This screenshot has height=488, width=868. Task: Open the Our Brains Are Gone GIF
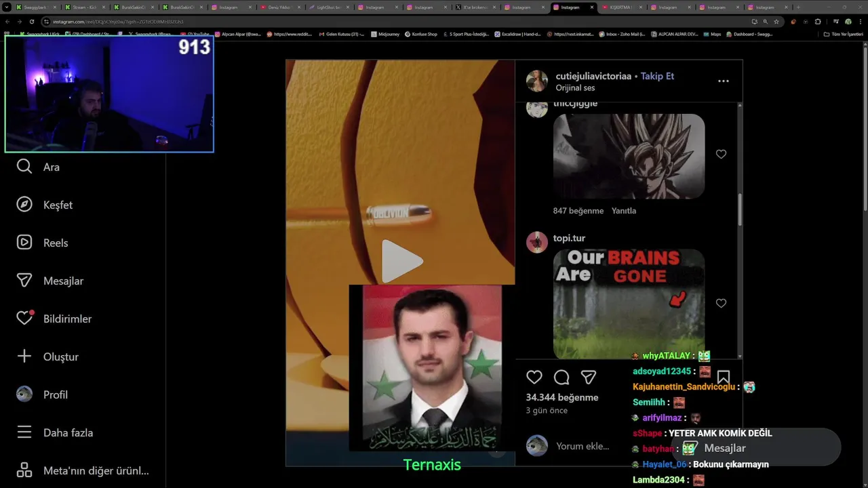(x=629, y=304)
